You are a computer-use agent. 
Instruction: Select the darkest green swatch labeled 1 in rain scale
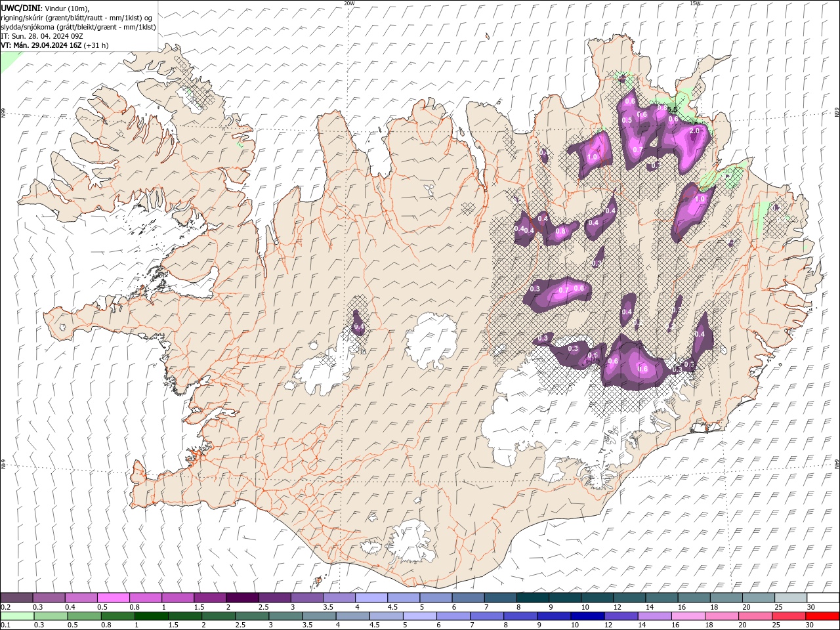pyautogui.click(x=151, y=616)
